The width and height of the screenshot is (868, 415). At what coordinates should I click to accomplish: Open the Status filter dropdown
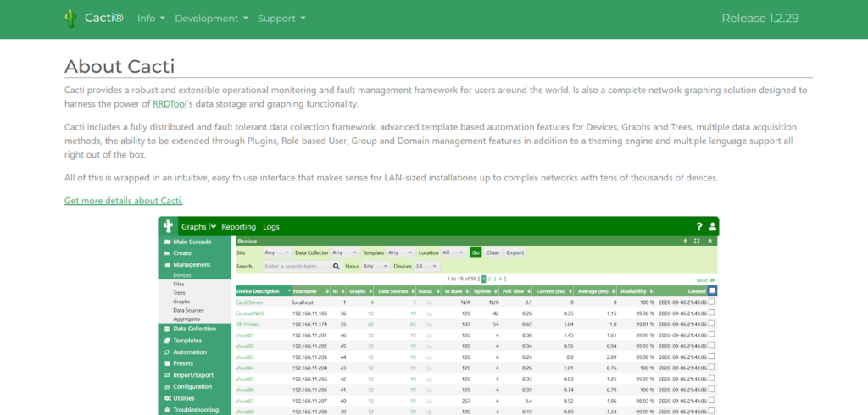[x=376, y=266]
